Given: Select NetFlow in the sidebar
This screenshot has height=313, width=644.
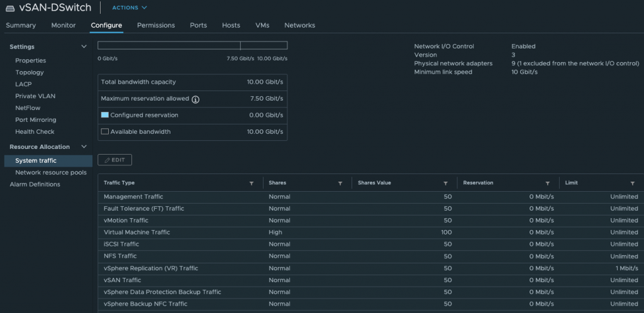Looking at the screenshot, I should tap(28, 108).
